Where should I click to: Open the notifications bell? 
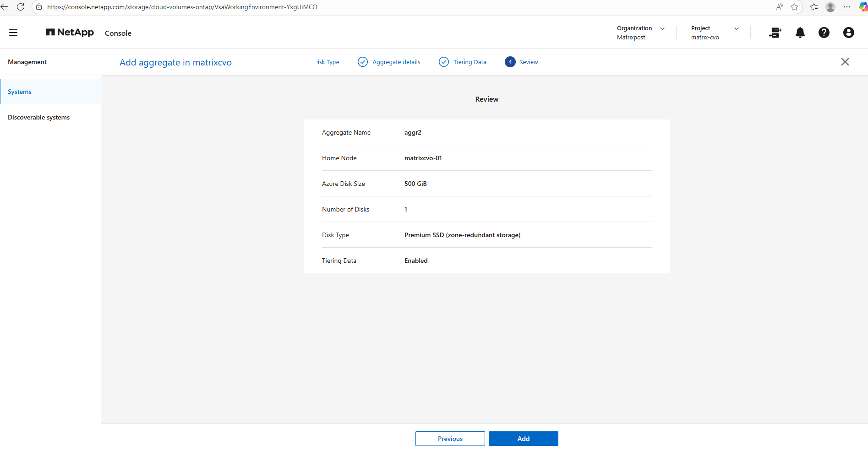click(800, 33)
